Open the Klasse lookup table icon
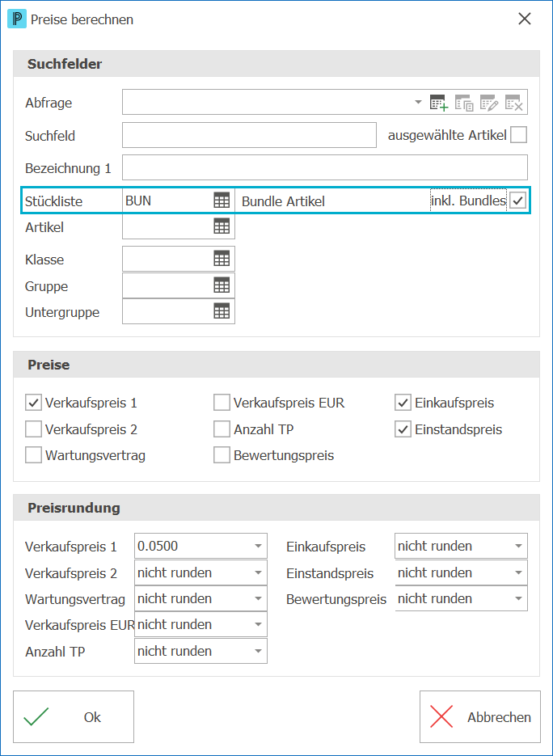 pos(222,259)
